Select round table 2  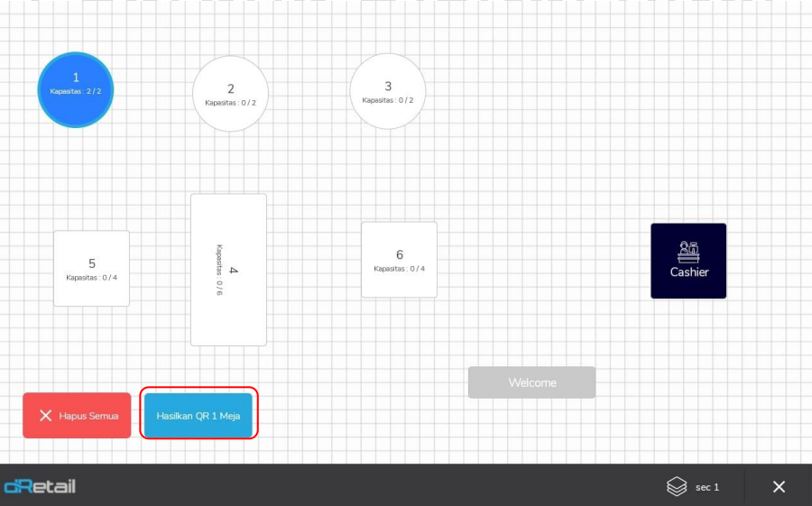click(230, 94)
